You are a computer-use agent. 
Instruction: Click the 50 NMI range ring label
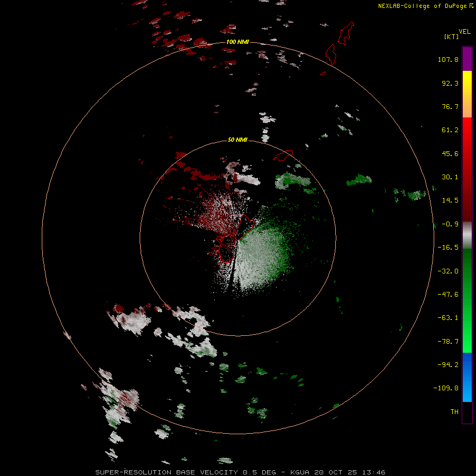coord(237,140)
